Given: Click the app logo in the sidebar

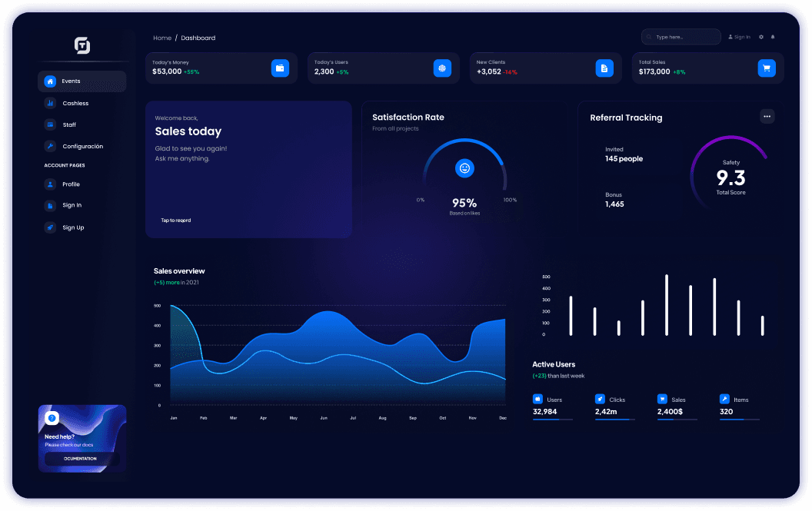Looking at the screenshot, I should [x=82, y=45].
